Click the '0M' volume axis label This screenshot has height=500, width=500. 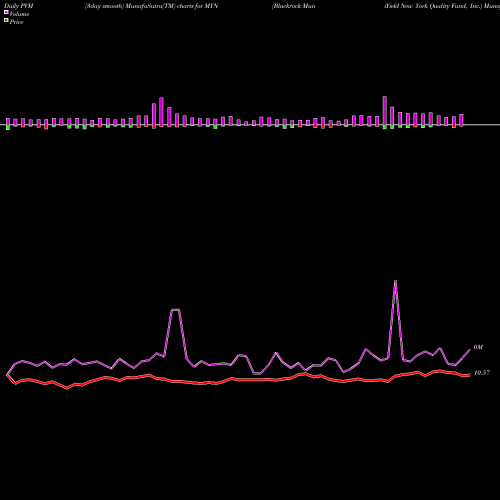[x=478, y=347]
